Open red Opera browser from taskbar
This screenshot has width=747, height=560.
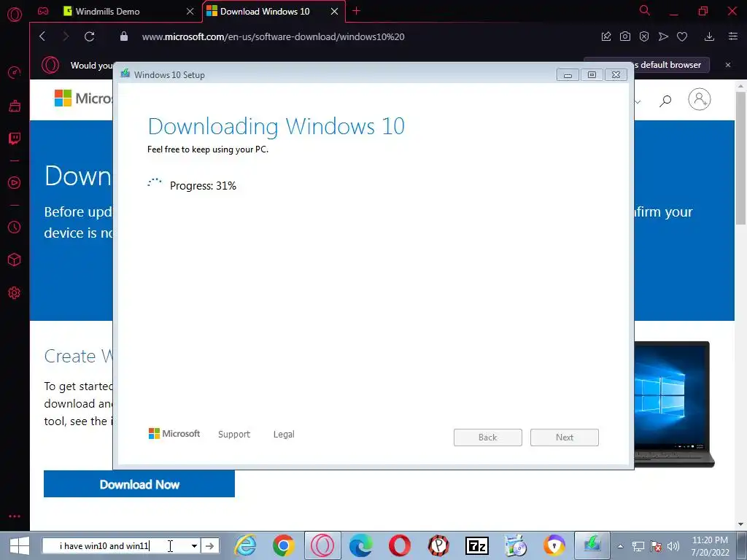pos(400,545)
